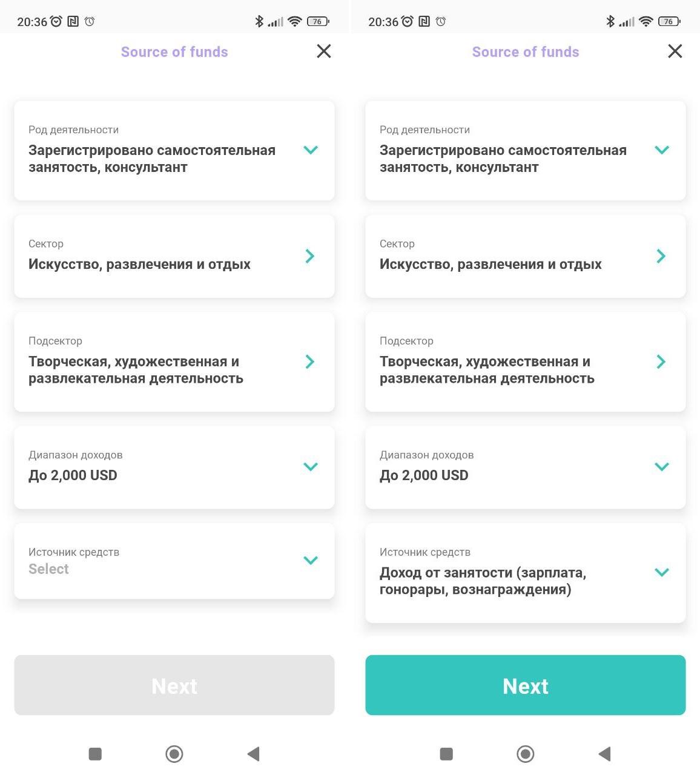Open dropdown showing 'Доход от занятости'
This screenshot has height=775, width=700.
[x=525, y=573]
